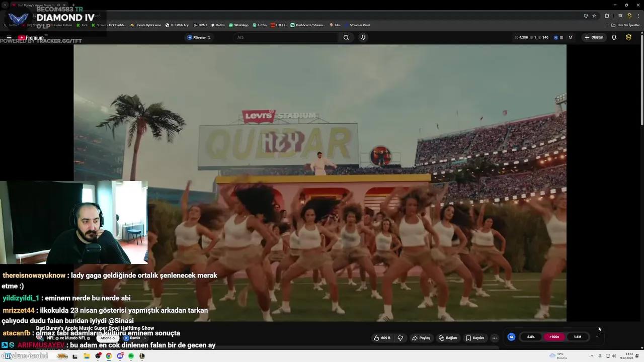Screen dimensions: 644x362
Task: Open Tüm Yer İşaretleri bookmarks folder
Action: (x=625, y=25)
